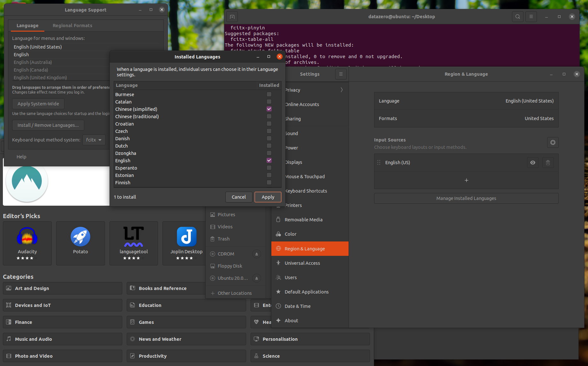This screenshot has height=366, width=588.
Task: Expand Other Locations in file manager
Action: pyautogui.click(x=236, y=293)
